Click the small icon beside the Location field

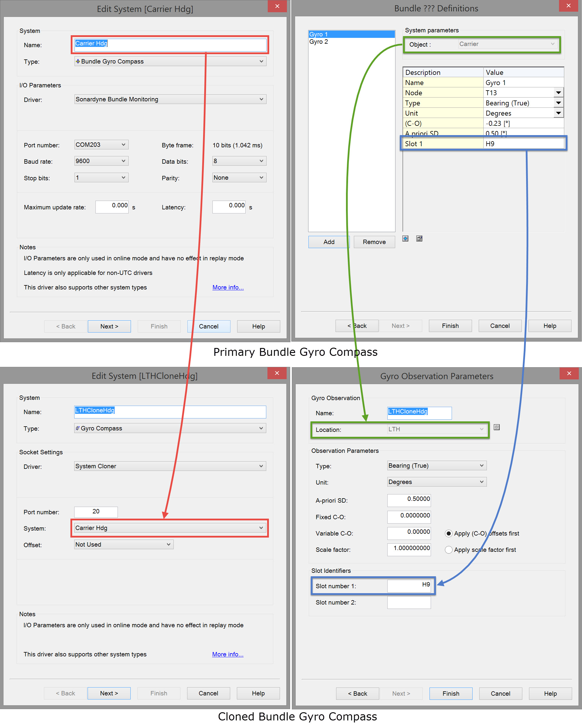496,427
